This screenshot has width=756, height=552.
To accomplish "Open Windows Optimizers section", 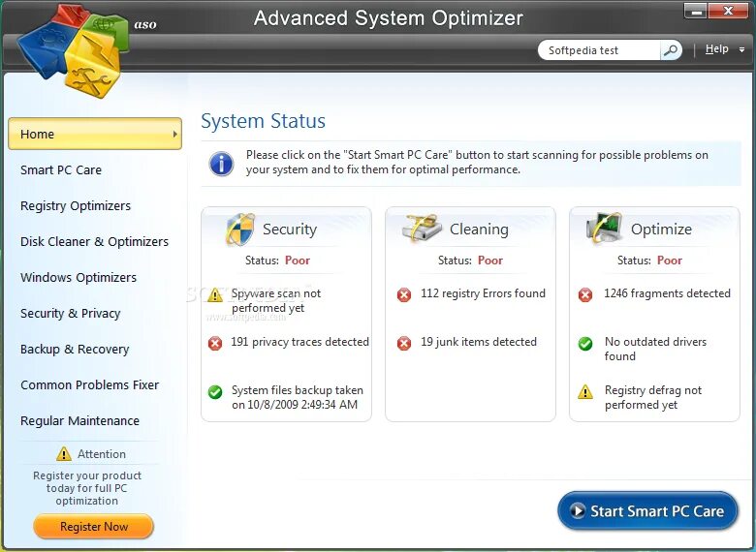I will coord(79,277).
